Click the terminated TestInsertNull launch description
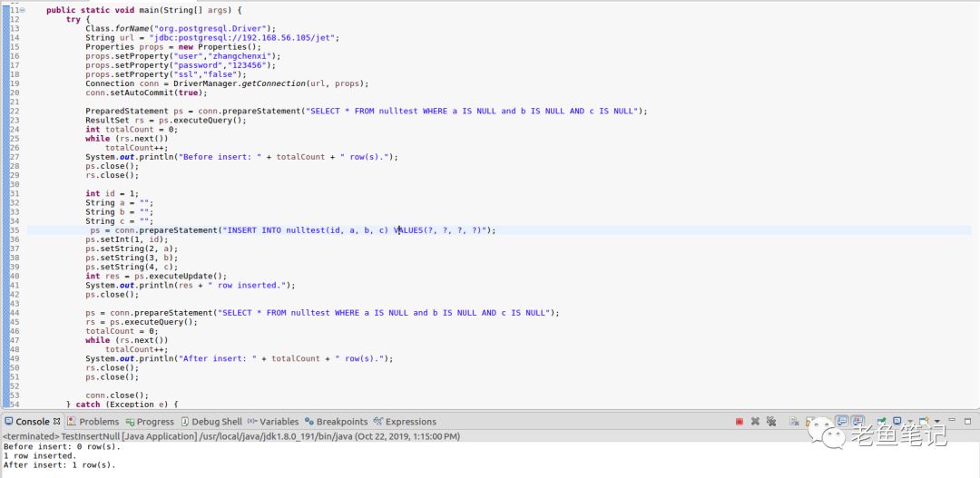The image size is (980, 478). coord(231,436)
